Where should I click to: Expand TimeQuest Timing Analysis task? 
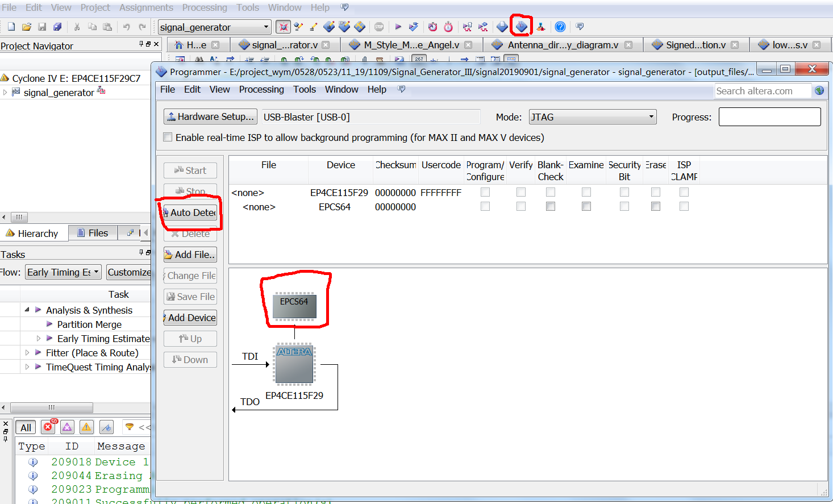[x=27, y=366]
